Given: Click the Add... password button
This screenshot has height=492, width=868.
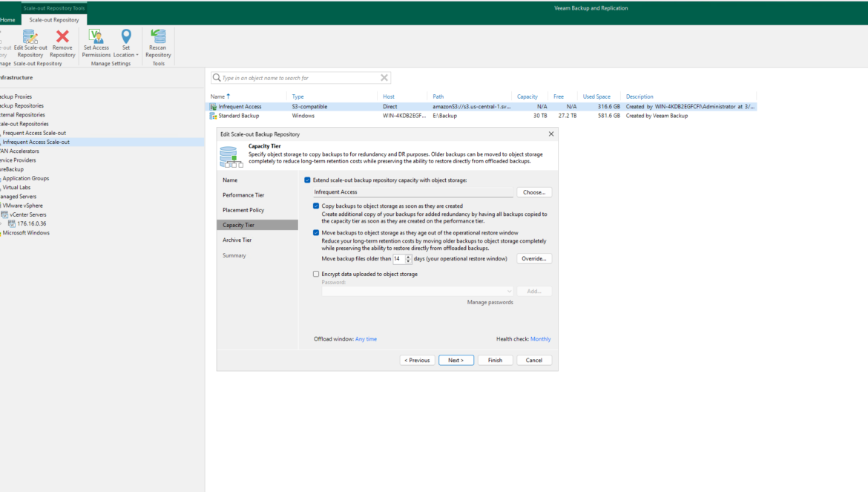Looking at the screenshot, I should point(534,291).
